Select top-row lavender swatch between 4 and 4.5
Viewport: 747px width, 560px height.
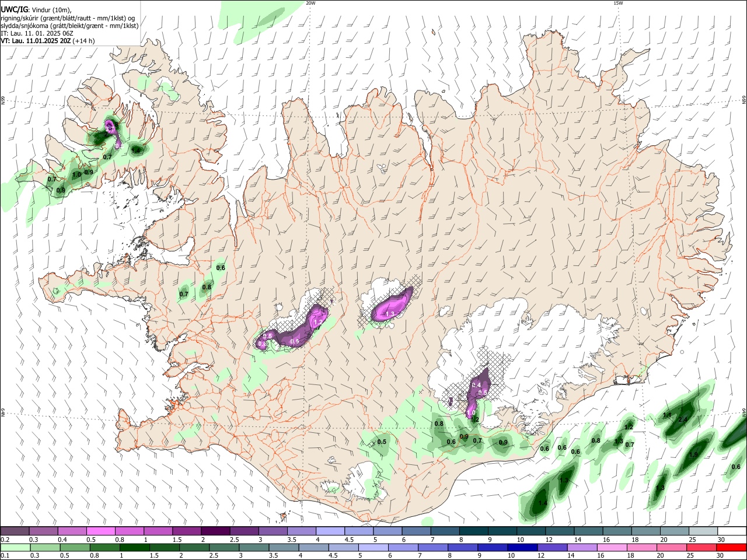tap(330, 531)
